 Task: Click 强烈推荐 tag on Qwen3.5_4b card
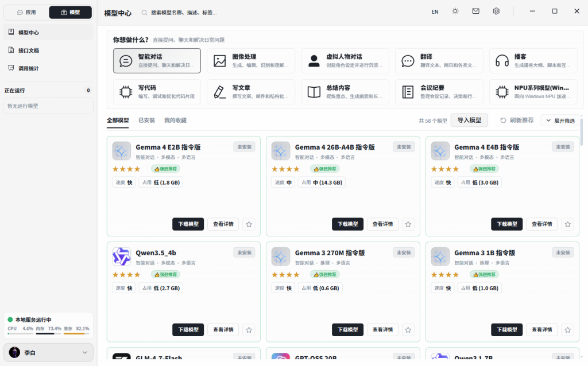(x=166, y=275)
